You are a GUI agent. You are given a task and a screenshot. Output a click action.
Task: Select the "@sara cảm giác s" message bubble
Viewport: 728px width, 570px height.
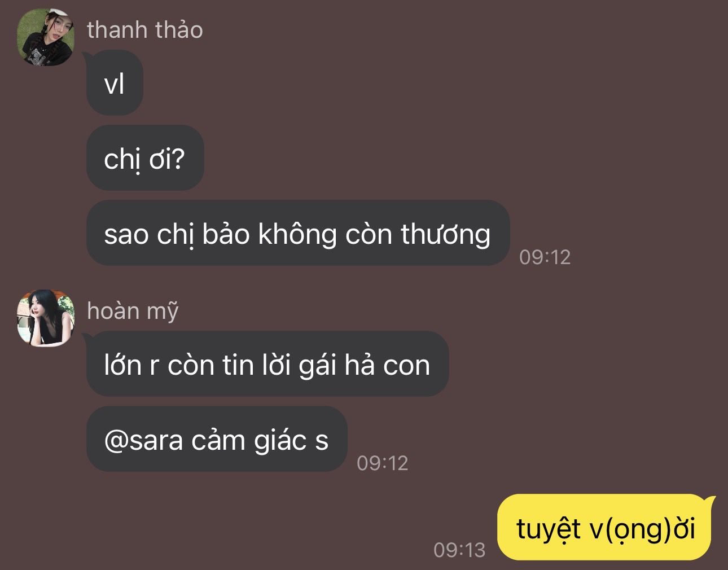tap(217, 439)
